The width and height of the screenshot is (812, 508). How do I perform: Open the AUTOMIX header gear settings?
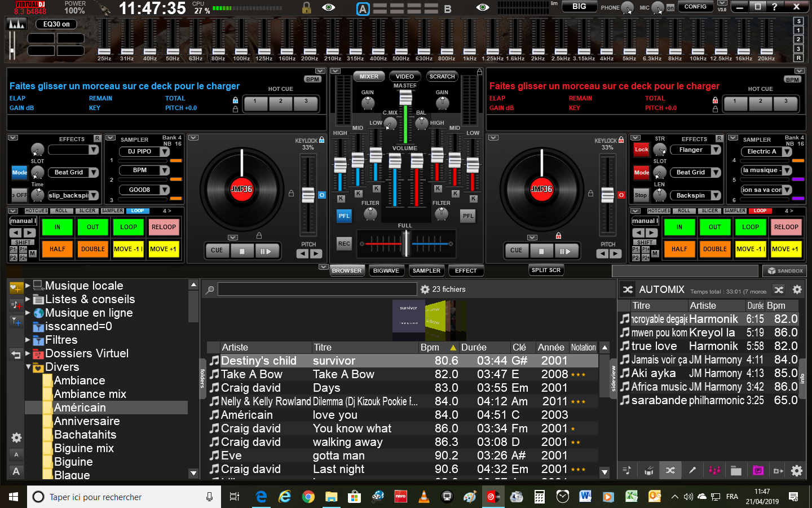coord(797,290)
